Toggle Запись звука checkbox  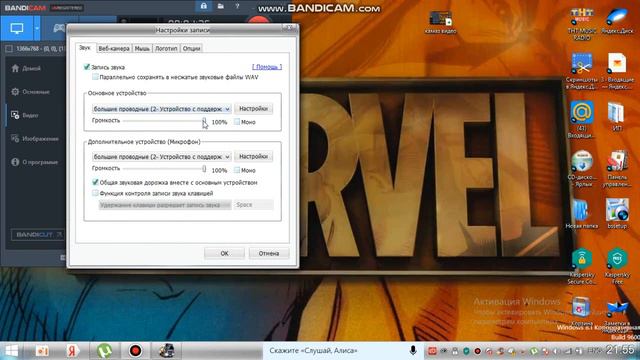(x=87, y=67)
